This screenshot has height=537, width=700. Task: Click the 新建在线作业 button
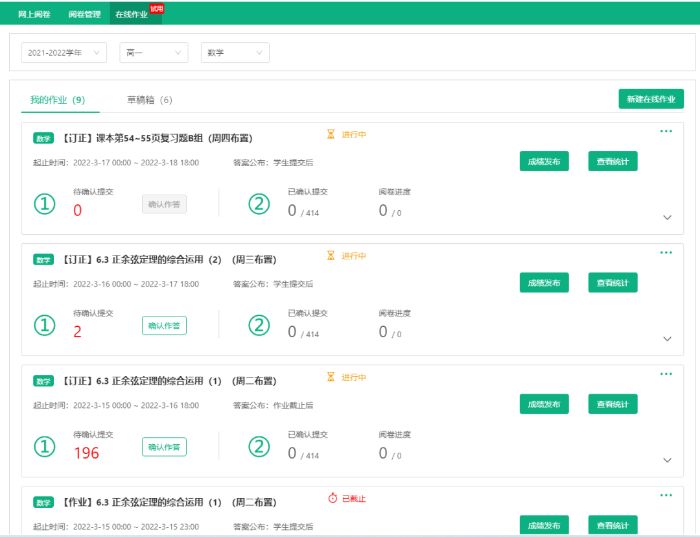click(651, 99)
